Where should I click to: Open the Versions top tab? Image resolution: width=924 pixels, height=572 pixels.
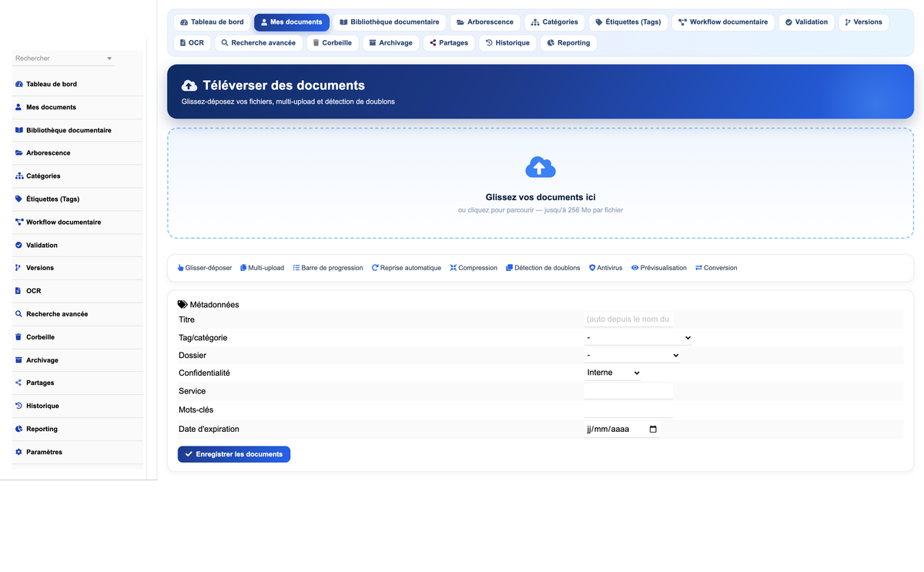click(864, 22)
